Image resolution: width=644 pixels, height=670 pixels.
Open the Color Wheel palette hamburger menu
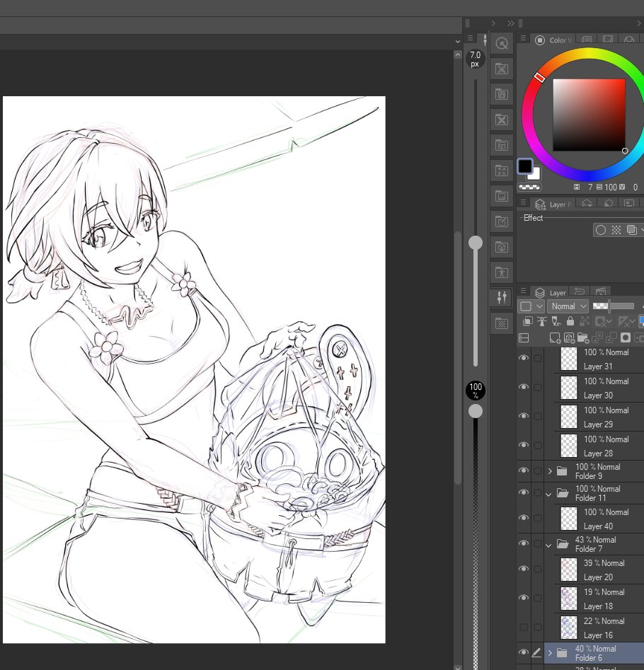click(523, 38)
